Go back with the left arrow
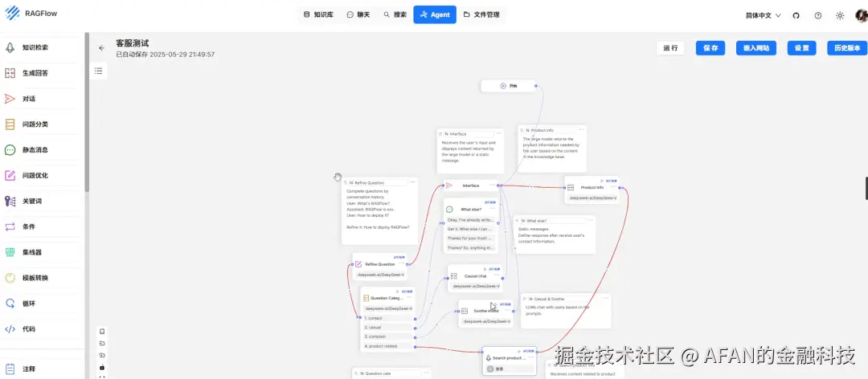 [x=101, y=48]
